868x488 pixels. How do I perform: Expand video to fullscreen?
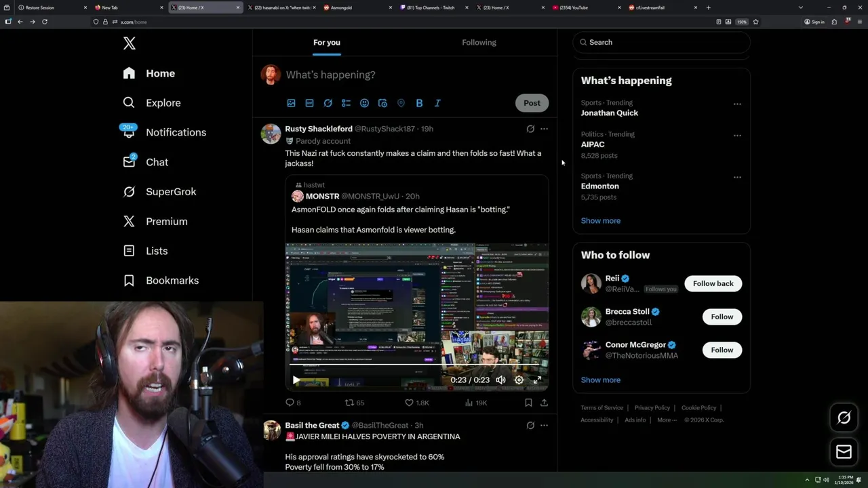coord(537,380)
